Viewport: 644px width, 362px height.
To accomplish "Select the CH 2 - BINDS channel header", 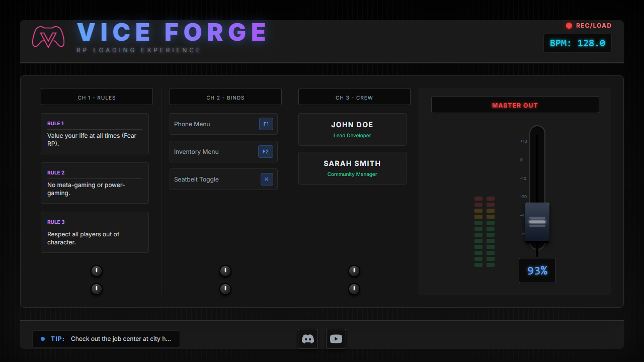I will pyautogui.click(x=225, y=97).
